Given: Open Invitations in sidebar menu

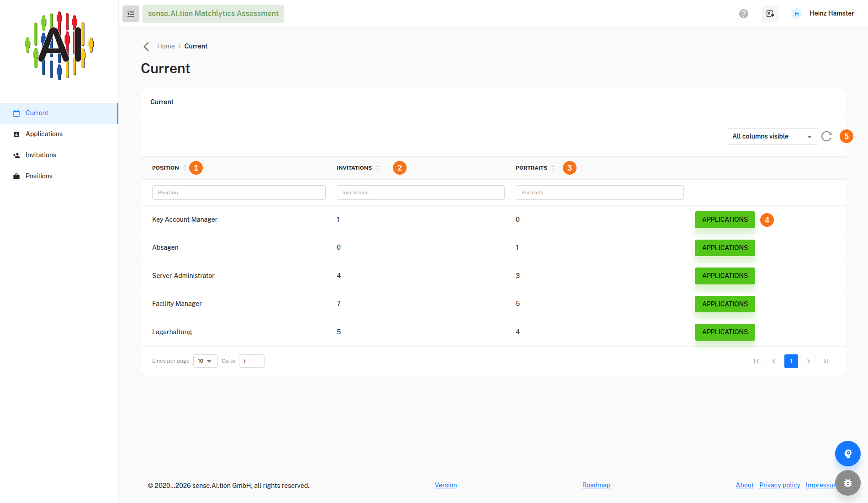Looking at the screenshot, I should [59, 155].
